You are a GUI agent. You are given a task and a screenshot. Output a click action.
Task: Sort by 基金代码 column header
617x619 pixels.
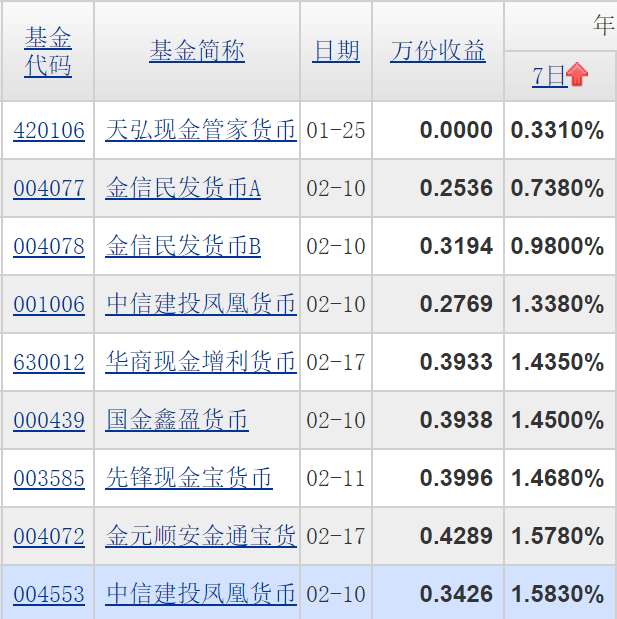(x=48, y=52)
